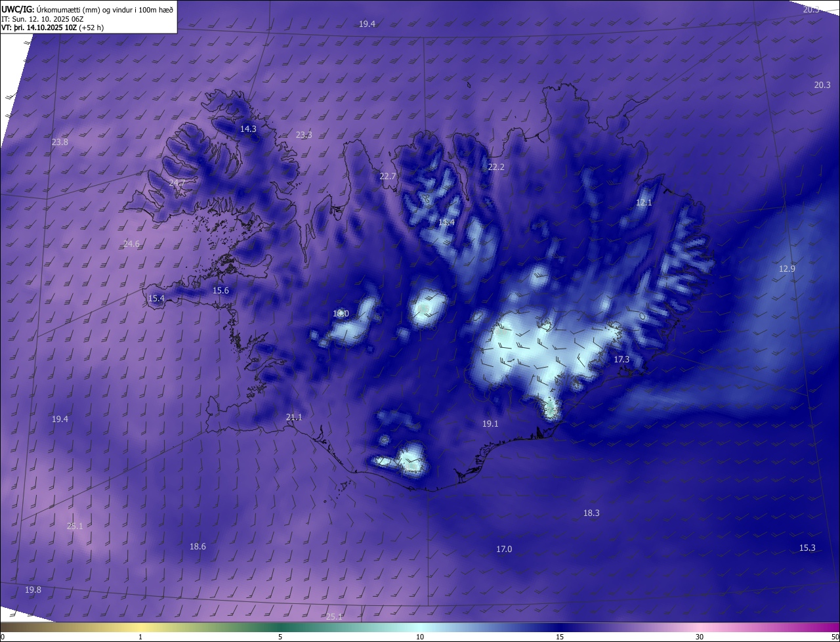The width and height of the screenshot is (840, 642).
Task: Click the 18.3 value label
Action: pyautogui.click(x=591, y=513)
